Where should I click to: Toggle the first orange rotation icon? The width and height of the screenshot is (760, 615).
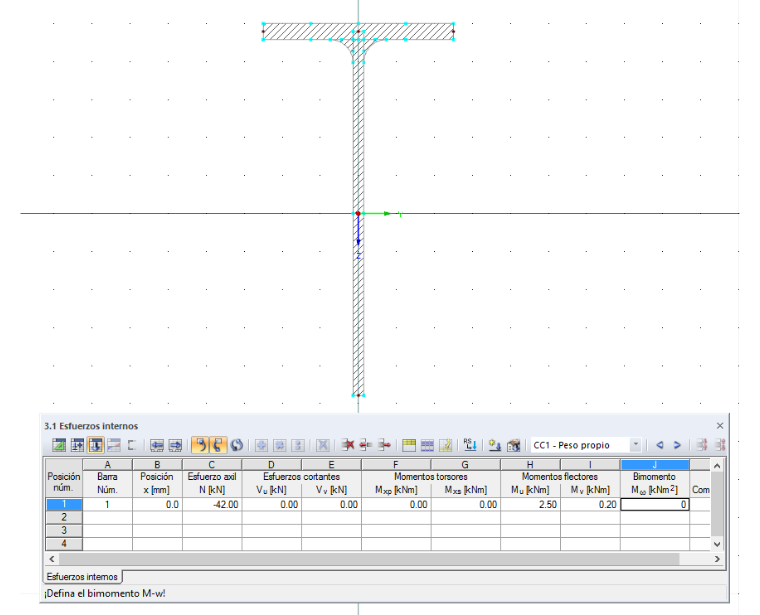[200, 445]
